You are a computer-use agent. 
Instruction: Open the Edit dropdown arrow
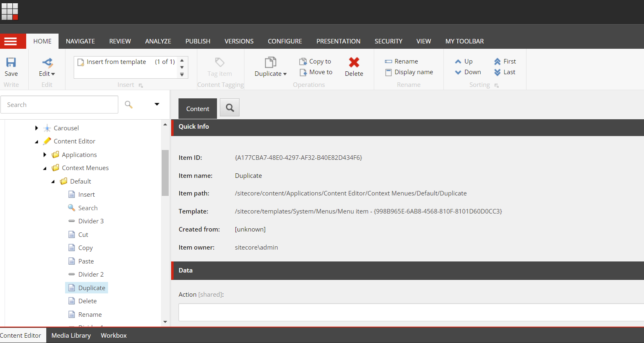[53, 74]
